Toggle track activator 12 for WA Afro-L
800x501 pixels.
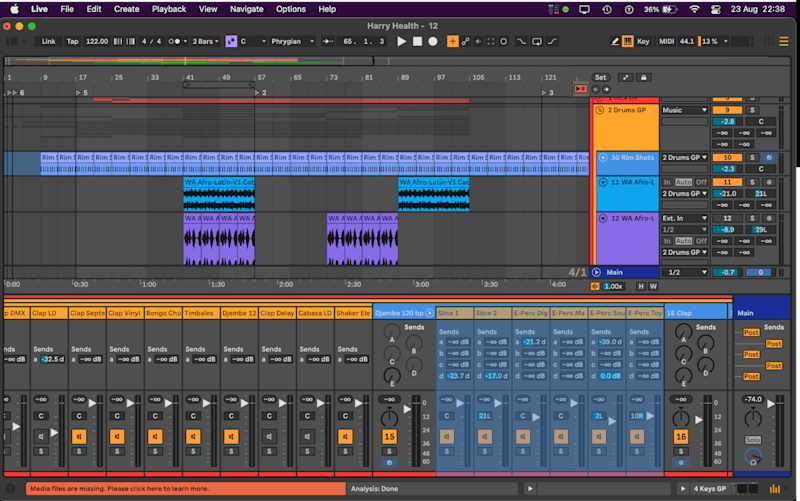(727, 218)
